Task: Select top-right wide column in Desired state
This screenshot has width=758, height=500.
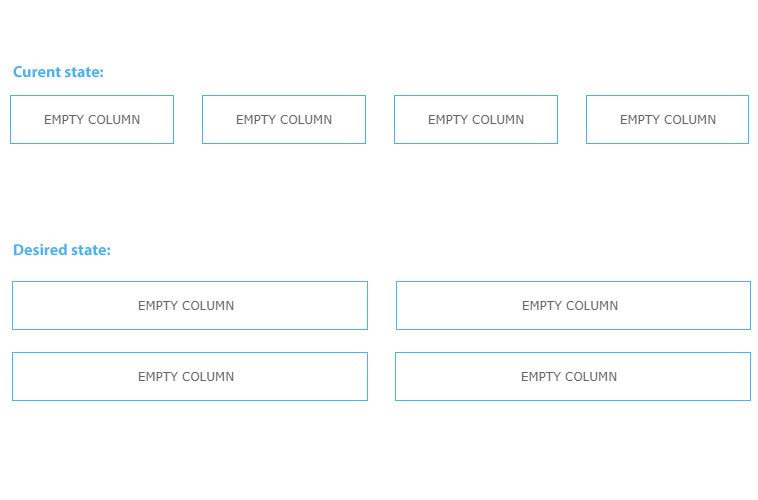Action: point(573,306)
